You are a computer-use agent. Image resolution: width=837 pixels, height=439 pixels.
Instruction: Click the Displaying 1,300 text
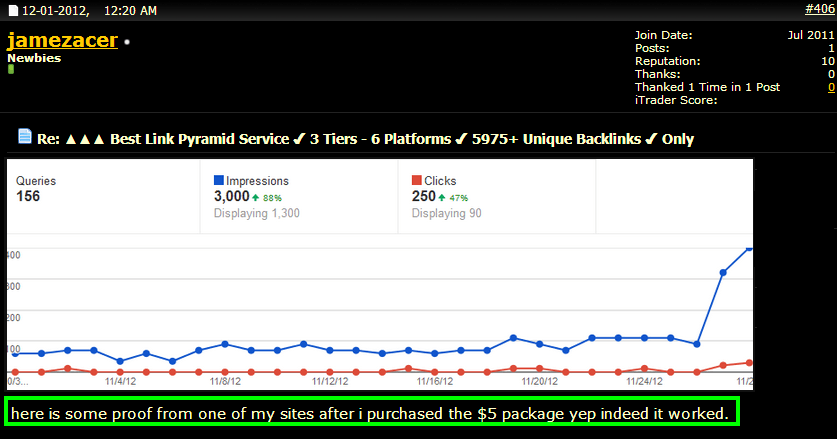click(x=257, y=213)
